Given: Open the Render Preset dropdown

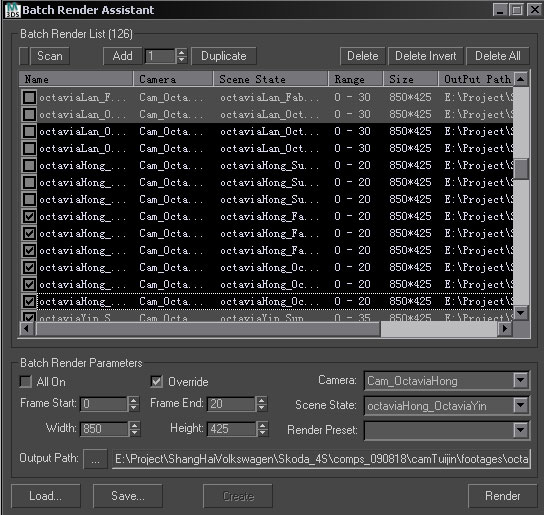Looking at the screenshot, I should [521, 431].
